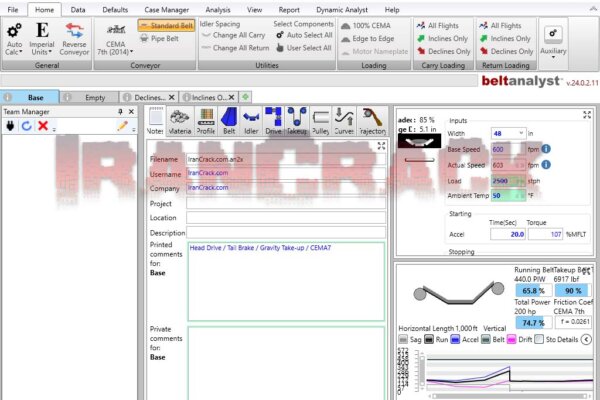The image size is (600, 400).
Task: Toggle the Sto legend checkbox
Action: [x=539, y=339]
